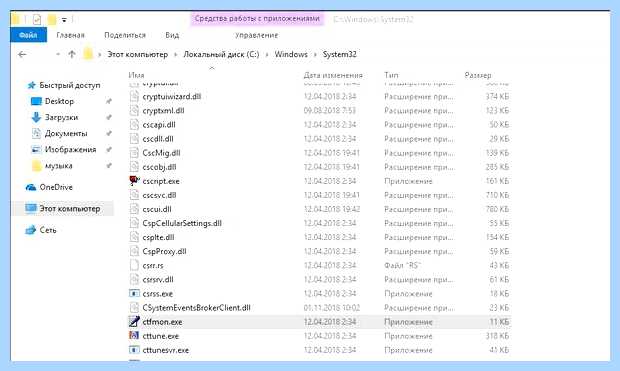Click the System32 breadcrumb segment

click(339, 55)
